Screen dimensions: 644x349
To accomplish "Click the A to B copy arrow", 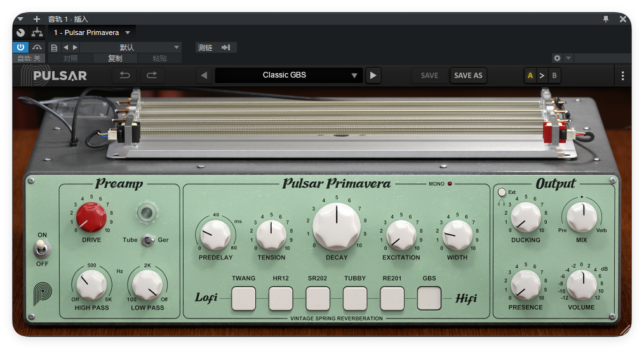I will tap(542, 76).
